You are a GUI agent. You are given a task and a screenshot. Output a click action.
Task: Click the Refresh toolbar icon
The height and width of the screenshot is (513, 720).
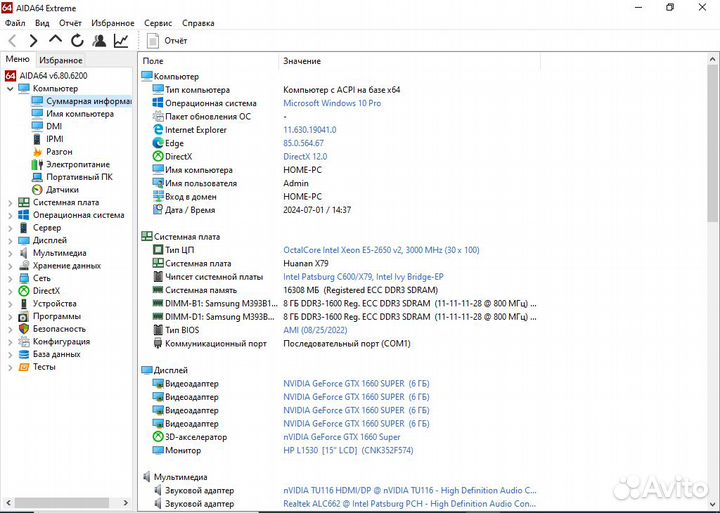click(x=77, y=40)
